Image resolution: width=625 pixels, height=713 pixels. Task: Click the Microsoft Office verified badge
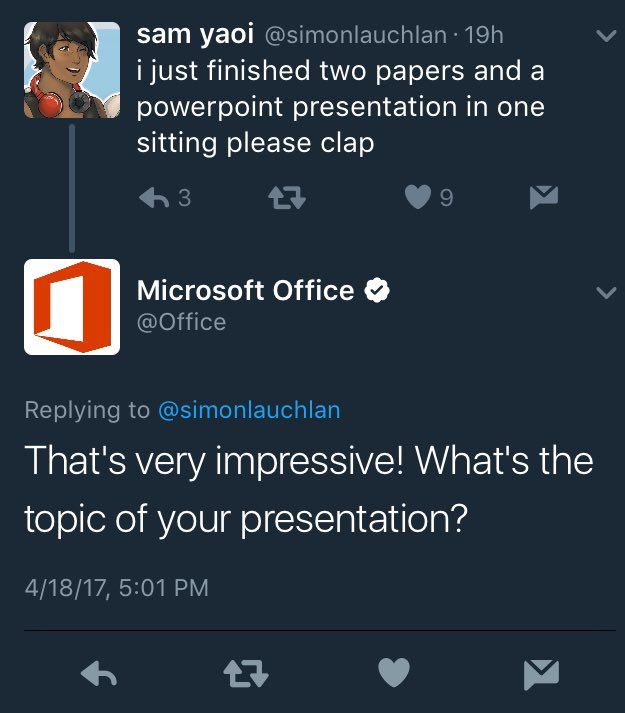point(377,290)
